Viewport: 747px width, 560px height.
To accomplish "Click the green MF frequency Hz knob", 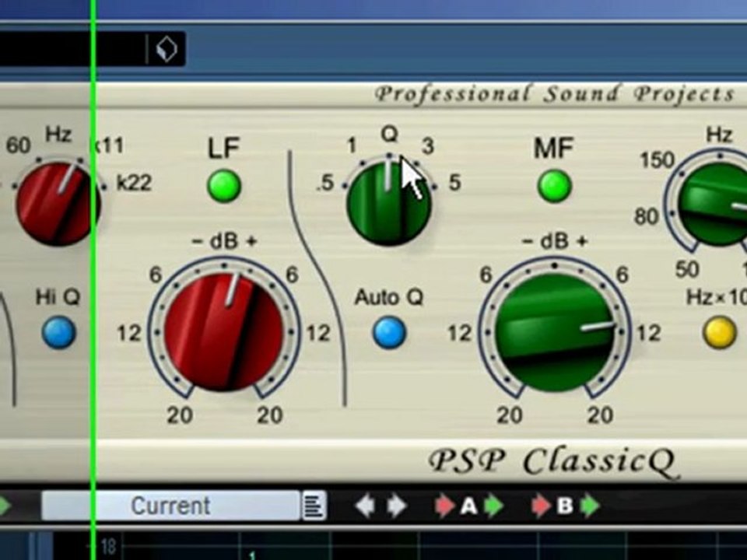I will point(714,204).
